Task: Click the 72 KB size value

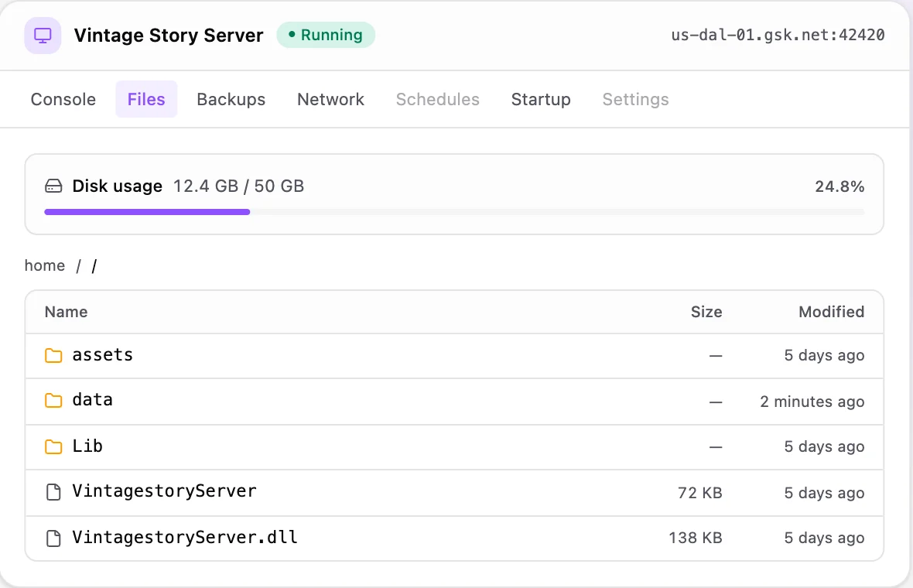Action: coord(700,493)
